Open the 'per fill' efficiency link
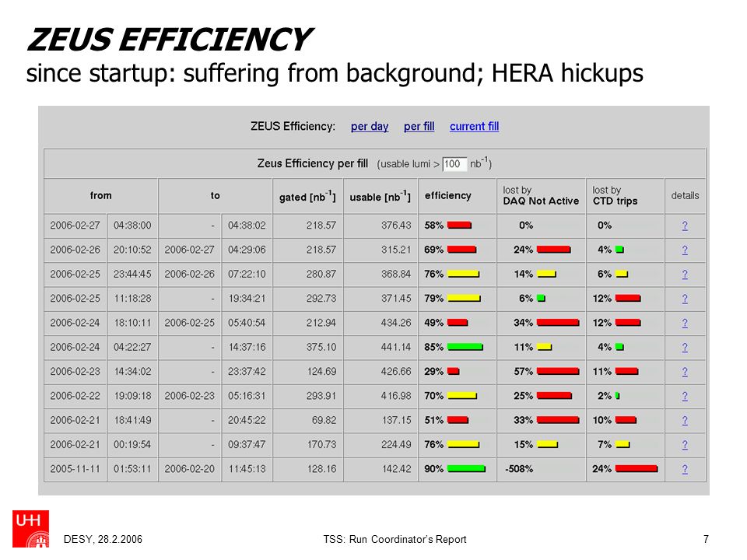 coord(419,126)
